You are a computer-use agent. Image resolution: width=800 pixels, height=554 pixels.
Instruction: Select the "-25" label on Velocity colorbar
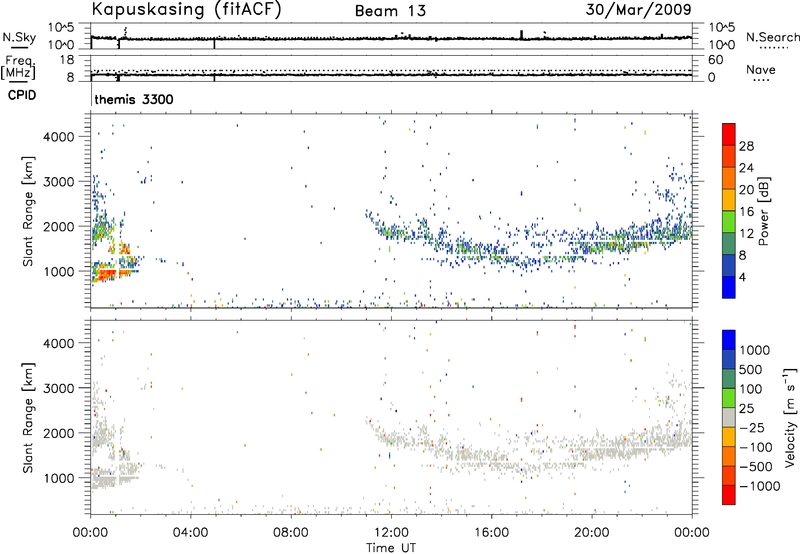click(752, 427)
